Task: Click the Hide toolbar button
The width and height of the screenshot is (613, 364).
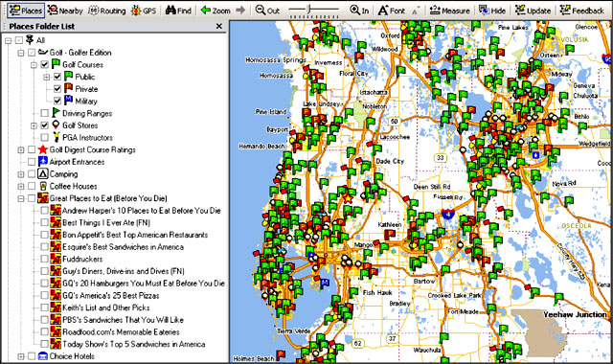Action: click(492, 11)
